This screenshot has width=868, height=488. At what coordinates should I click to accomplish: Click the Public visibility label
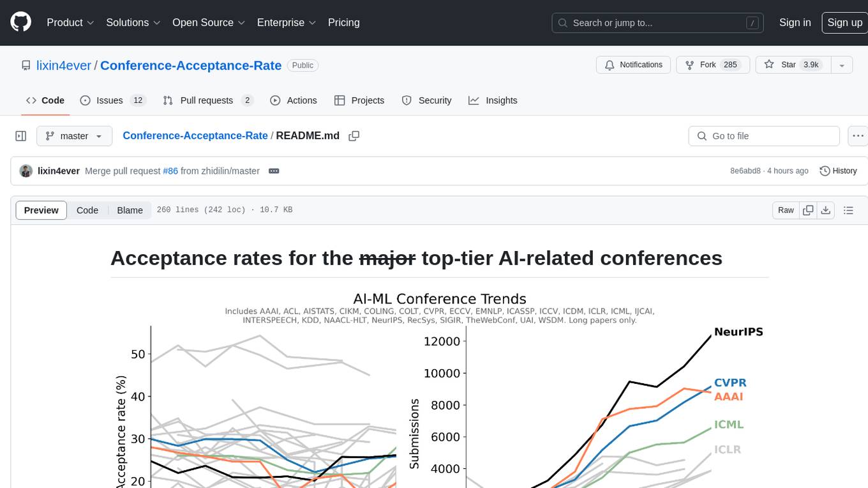point(303,65)
